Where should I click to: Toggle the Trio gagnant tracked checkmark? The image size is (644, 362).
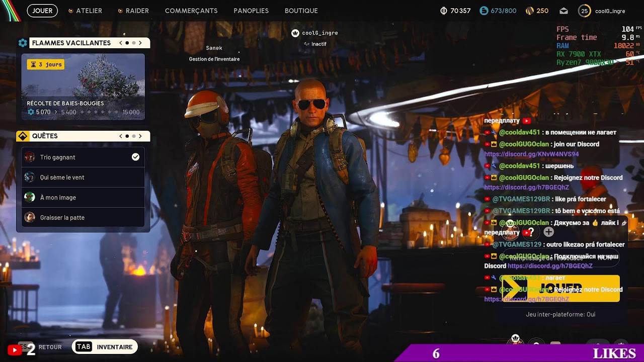pyautogui.click(x=135, y=157)
